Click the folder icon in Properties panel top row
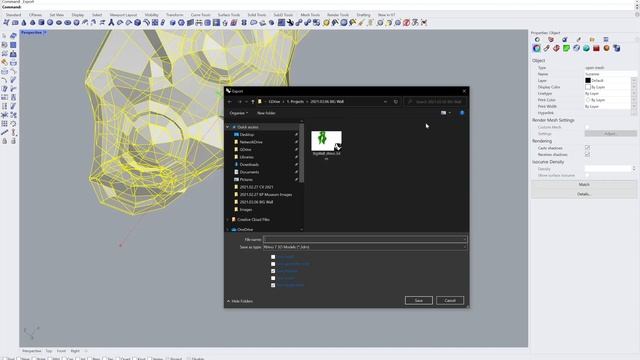The height and width of the screenshot is (360, 640). 592,40
